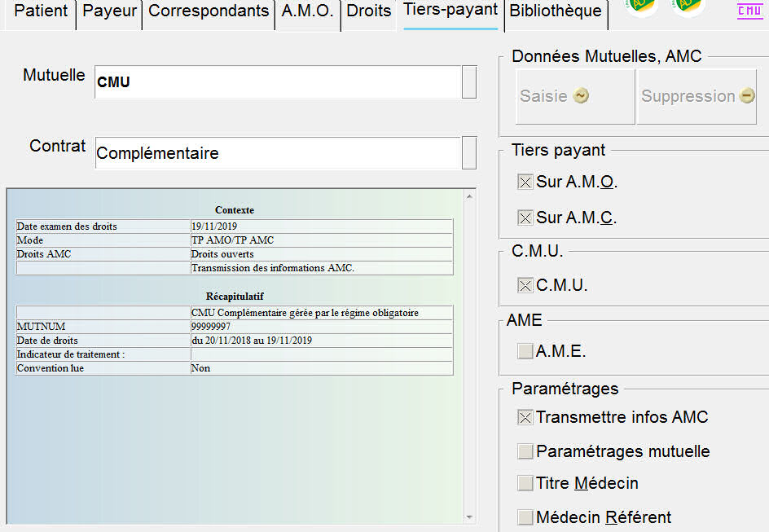This screenshot has width=769, height=532.
Task: Check the Paramétrages mutuelle option
Action: (x=525, y=451)
